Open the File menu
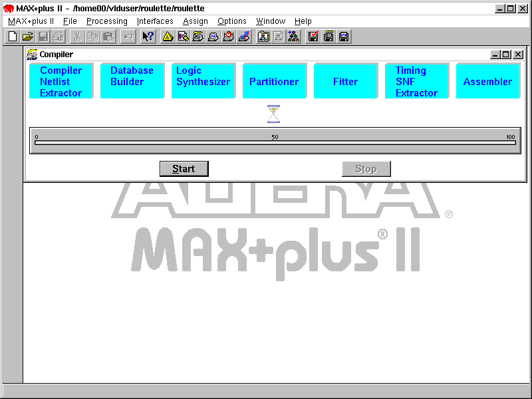 point(70,21)
